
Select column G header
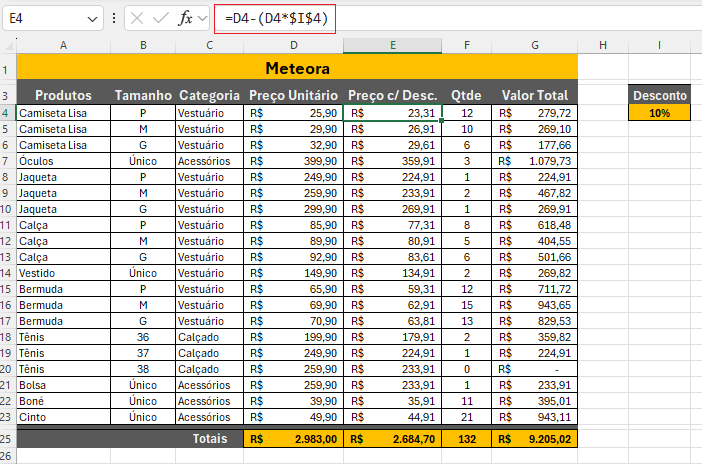(535, 45)
